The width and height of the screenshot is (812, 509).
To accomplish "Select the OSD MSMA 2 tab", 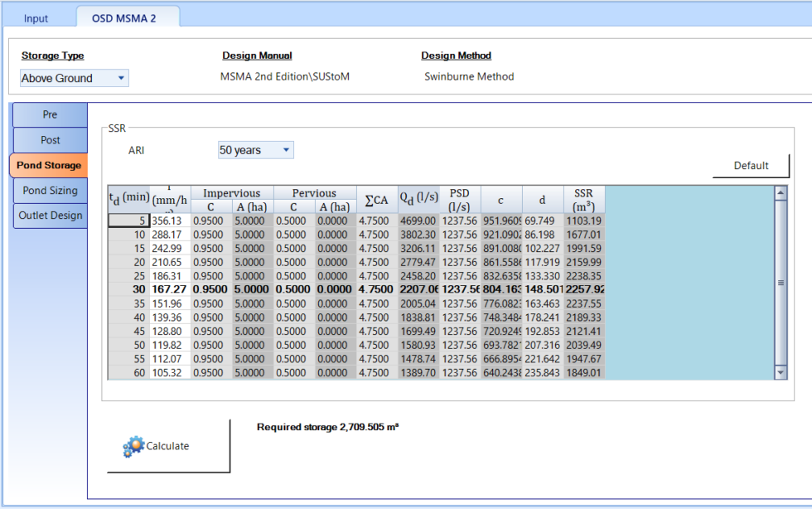I will (128, 15).
